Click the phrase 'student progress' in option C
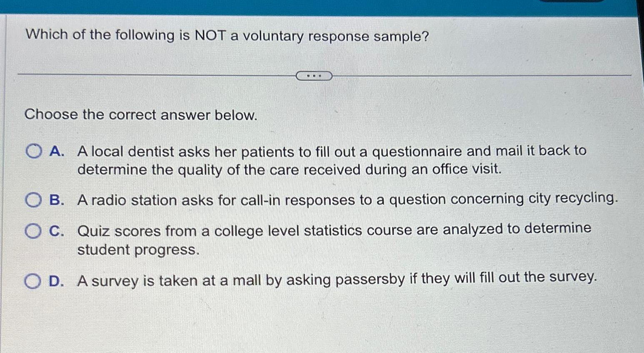The height and width of the screenshot is (353, 644). point(137,250)
